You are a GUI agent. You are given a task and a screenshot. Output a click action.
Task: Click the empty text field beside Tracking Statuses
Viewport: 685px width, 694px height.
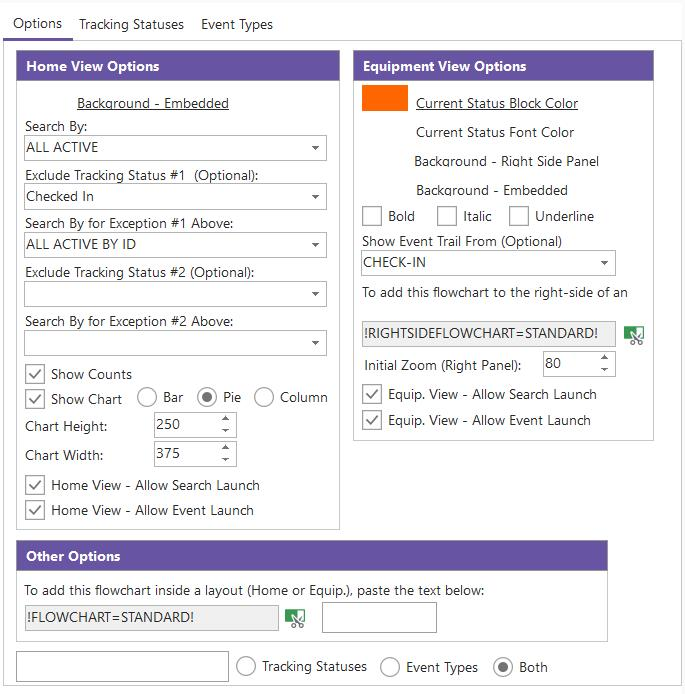(123, 667)
